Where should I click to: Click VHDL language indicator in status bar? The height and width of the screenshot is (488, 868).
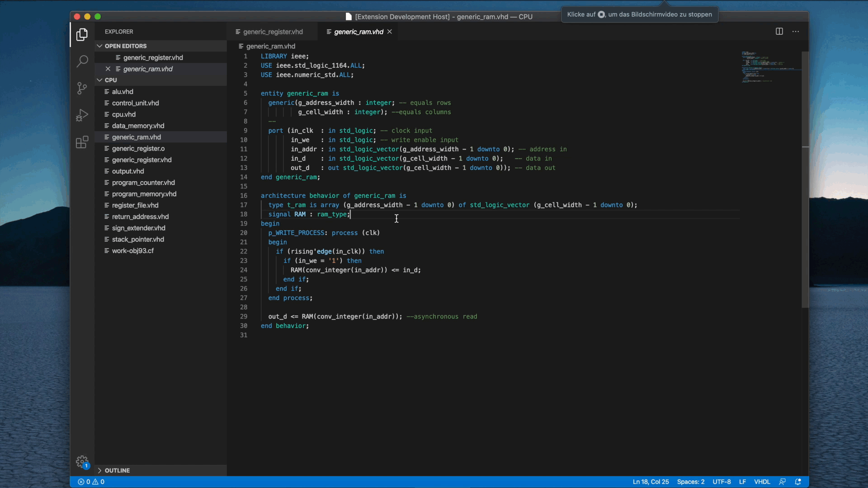[x=763, y=481]
